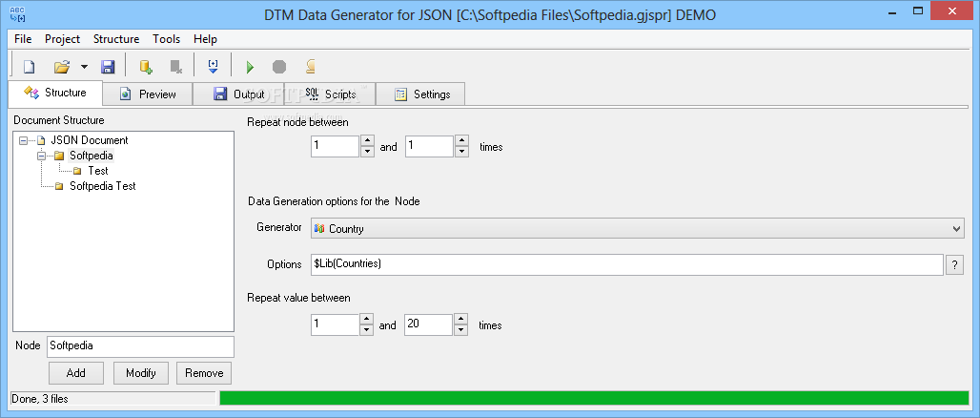Add node using yellow cylinder plus icon

pyautogui.click(x=146, y=67)
